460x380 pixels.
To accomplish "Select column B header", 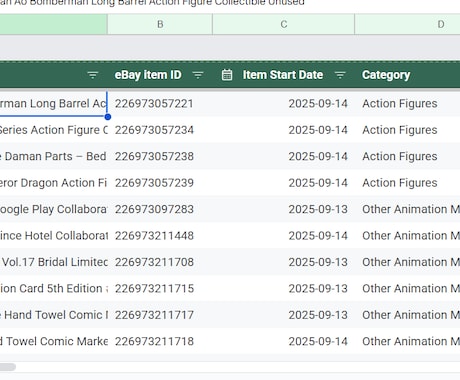I will pyautogui.click(x=160, y=24).
